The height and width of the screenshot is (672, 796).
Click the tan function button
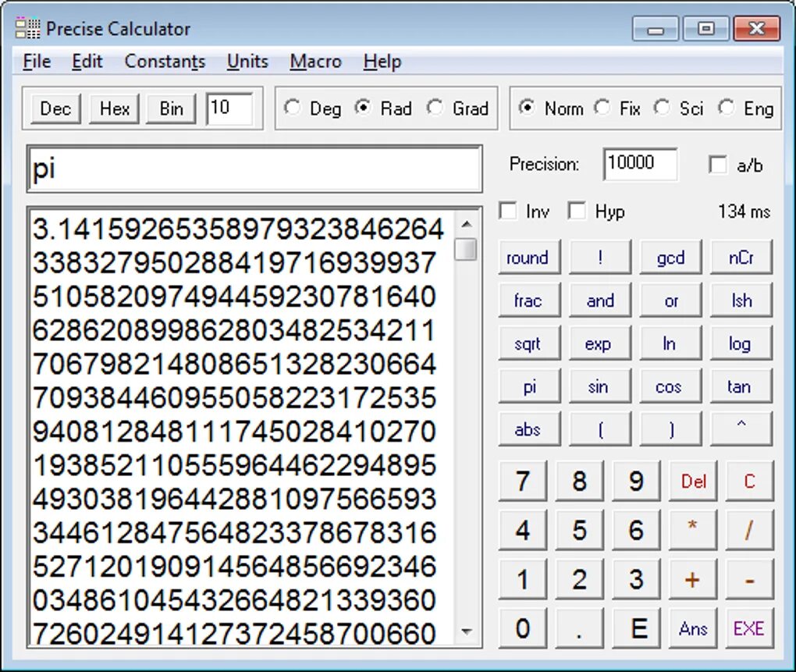pos(741,387)
